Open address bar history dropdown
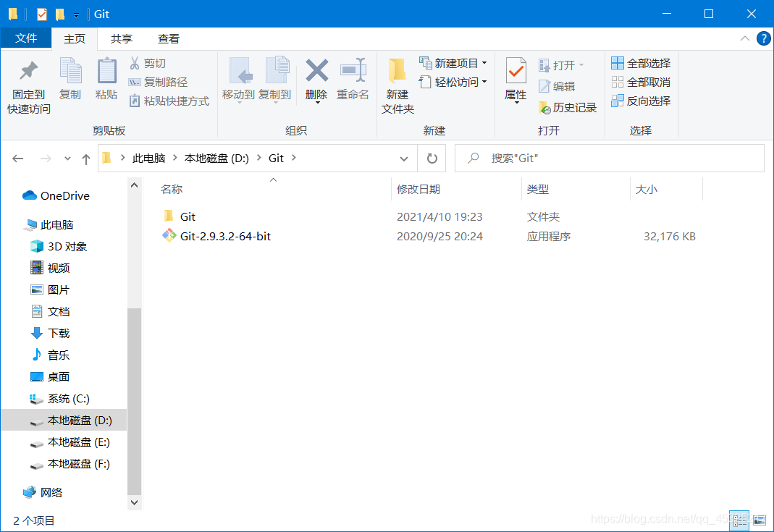 404,159
